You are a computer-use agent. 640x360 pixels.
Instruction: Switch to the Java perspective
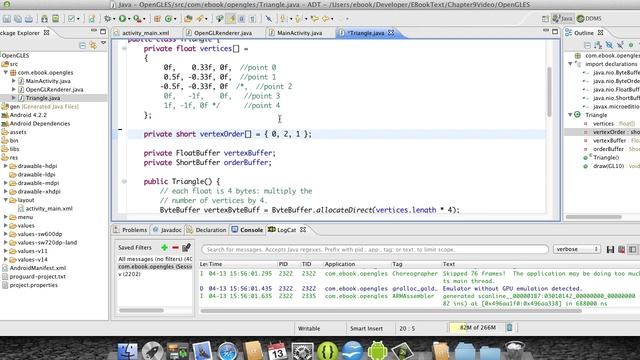pyautogui.click(x=562, y=19)
